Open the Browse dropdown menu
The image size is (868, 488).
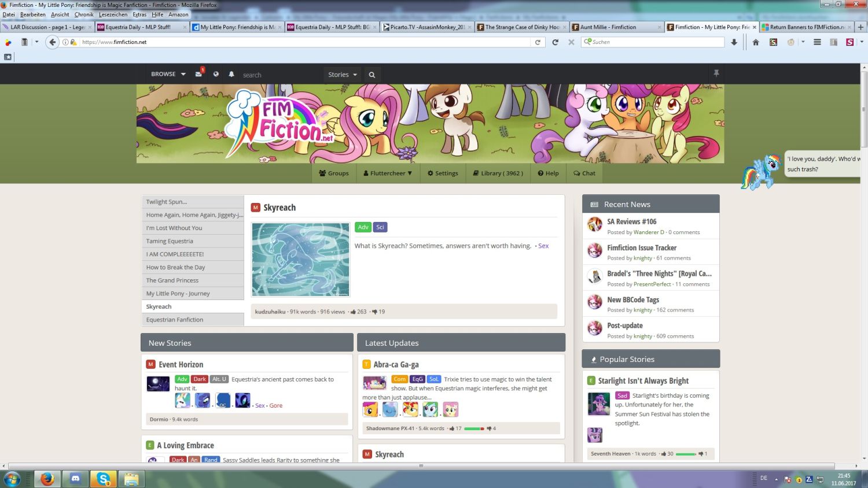(x=167, y=74)
